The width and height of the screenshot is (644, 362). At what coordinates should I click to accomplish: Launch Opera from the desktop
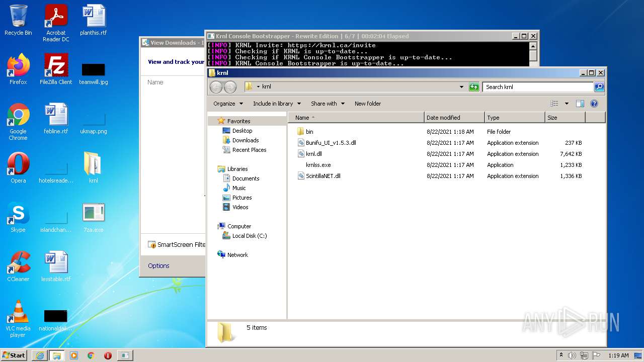point(18,168)
